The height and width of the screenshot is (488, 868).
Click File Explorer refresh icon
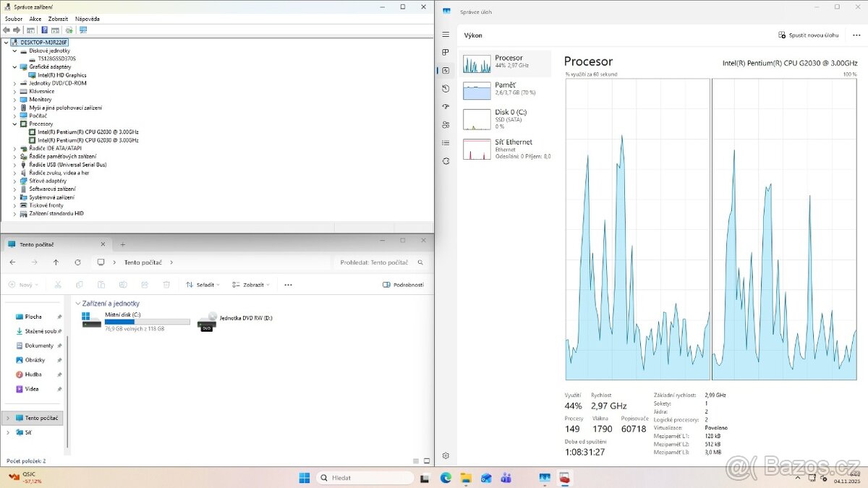(77, 262)
